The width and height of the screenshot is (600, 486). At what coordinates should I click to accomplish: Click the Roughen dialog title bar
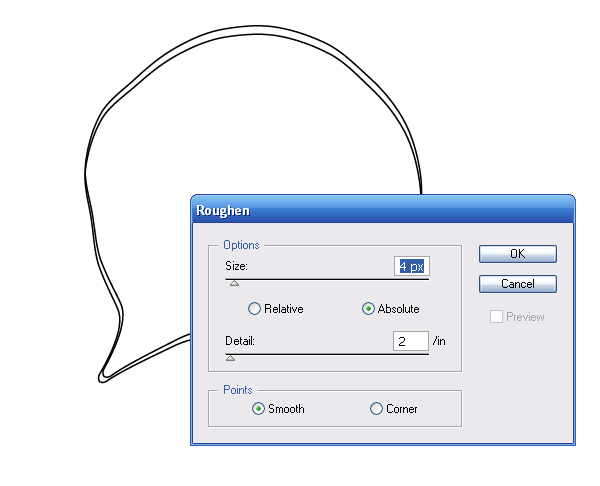[383, 210]
